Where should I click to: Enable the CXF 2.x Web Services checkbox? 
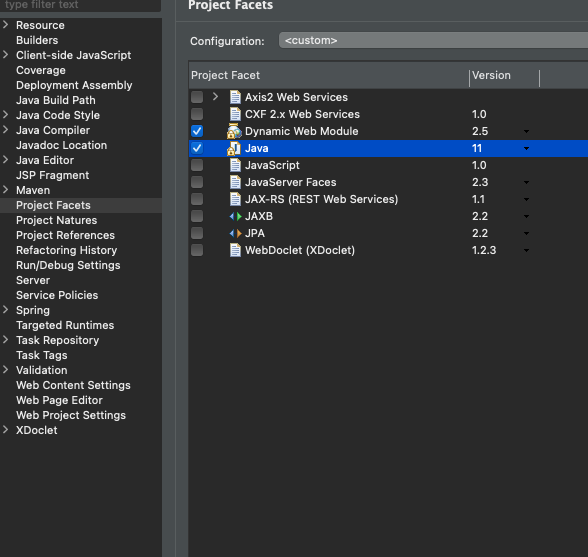pos(197,114)
